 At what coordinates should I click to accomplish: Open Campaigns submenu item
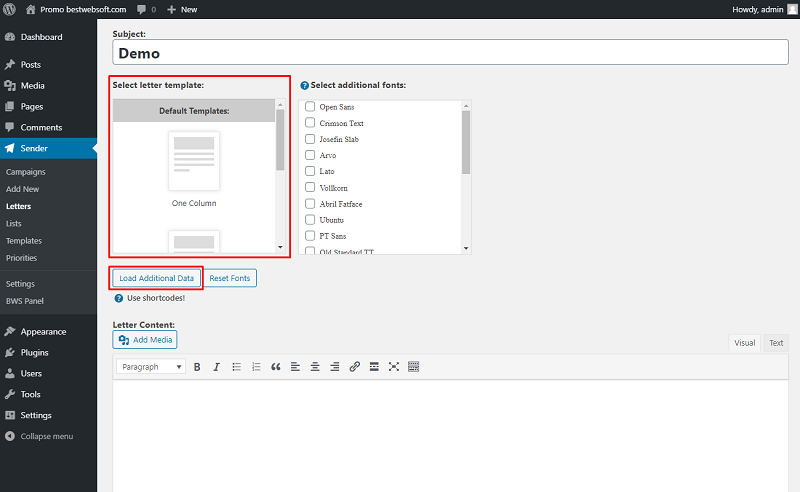coord(26,172)
